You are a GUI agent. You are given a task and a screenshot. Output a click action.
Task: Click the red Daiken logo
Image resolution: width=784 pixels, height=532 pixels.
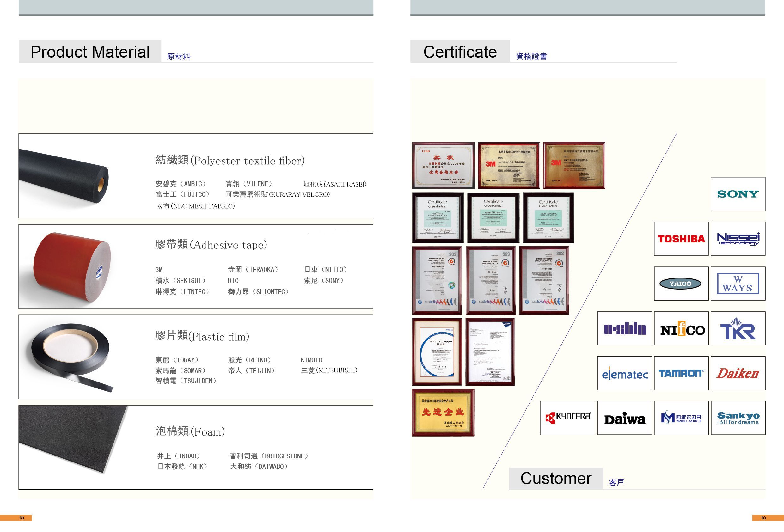tap(738, 373)
